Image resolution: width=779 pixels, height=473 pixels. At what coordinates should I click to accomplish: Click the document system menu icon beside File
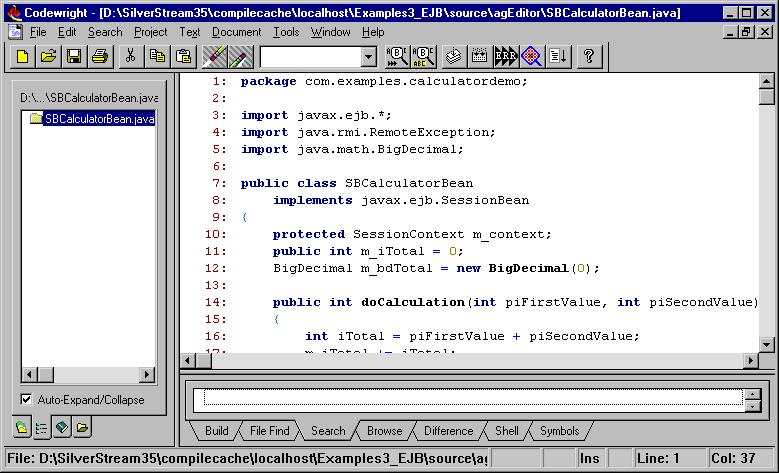[15, 32]
